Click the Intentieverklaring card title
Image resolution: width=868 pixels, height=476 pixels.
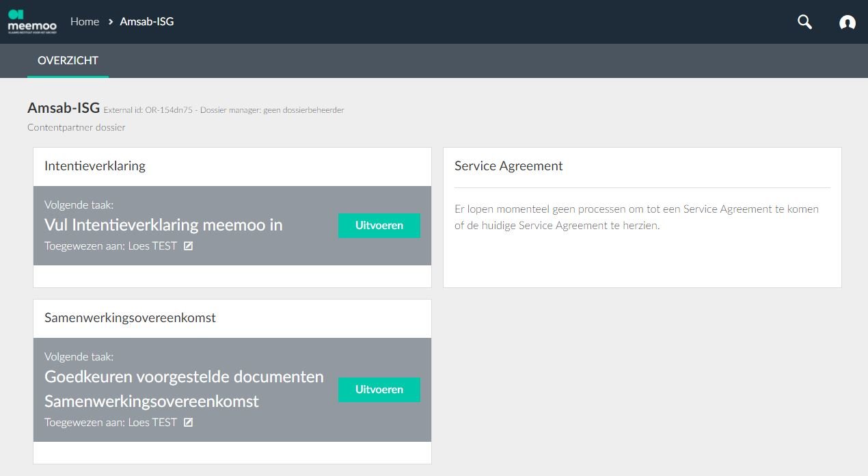pyautogui.click(x=95, y=166)
